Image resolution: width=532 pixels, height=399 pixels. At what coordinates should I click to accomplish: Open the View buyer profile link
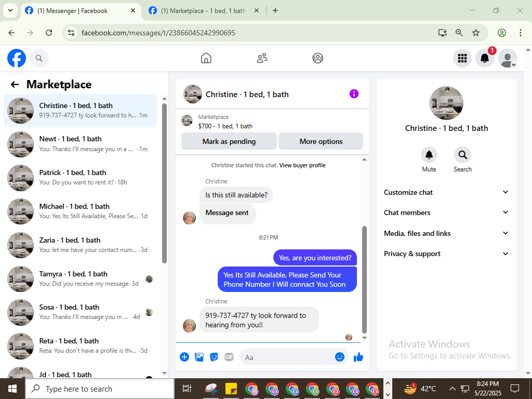point(302,165)
